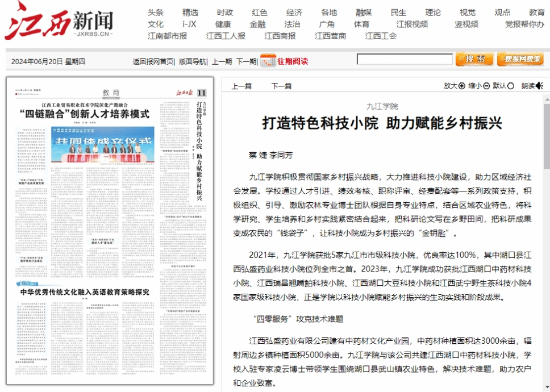Open the 版面导航 page navigation menu
550x392 pixels.
coord(193,61)
